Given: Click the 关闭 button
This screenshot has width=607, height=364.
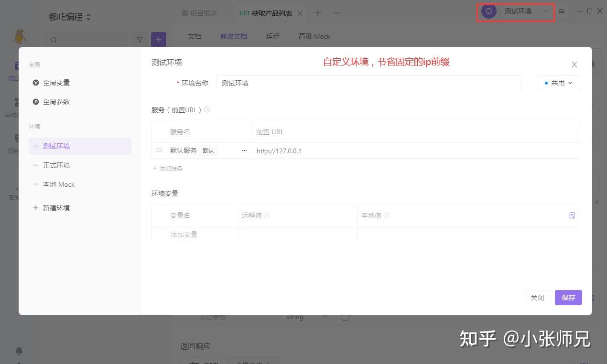Looking at the screenshot, I should [537, 298].
